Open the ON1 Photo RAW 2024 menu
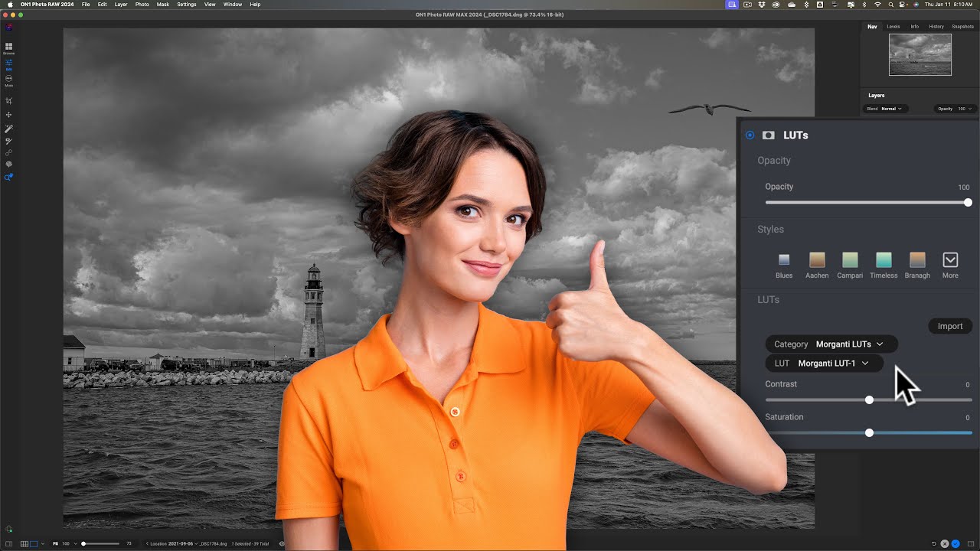 47,5
